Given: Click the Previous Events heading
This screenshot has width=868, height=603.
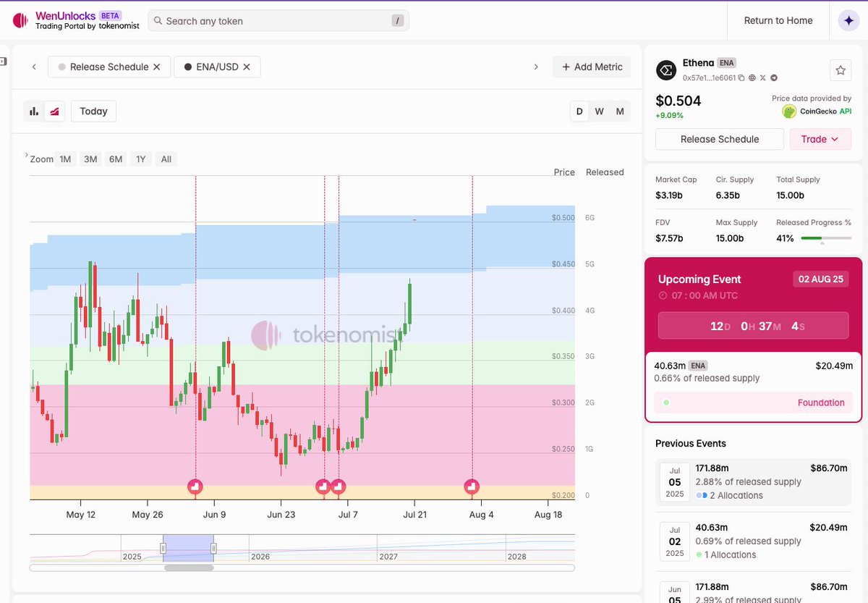Looking at the screenshot, I should [x=691, y=443].
